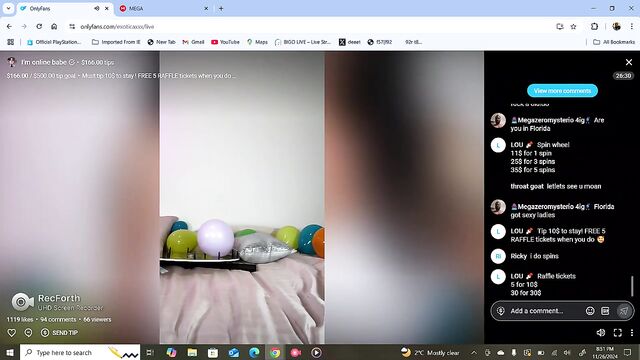Viewport: 640px width, 360px height.
Task: Click View more comments button
Action: 562,91
